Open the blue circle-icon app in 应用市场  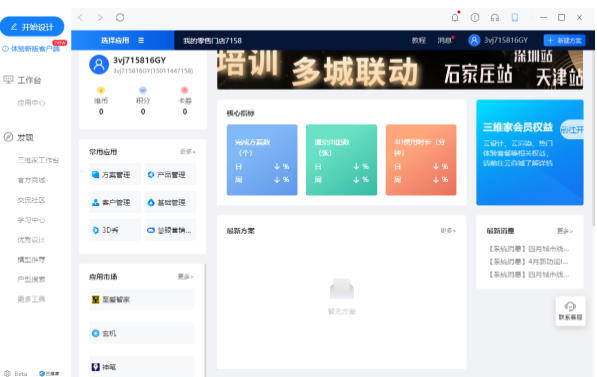pos(141,333)
